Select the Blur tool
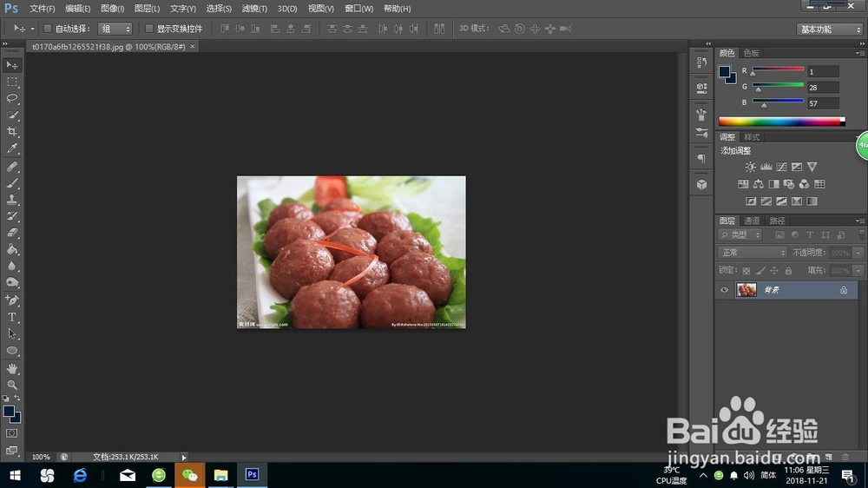The width and height of the screenshot is (868, 488). (x=11, y=266)
